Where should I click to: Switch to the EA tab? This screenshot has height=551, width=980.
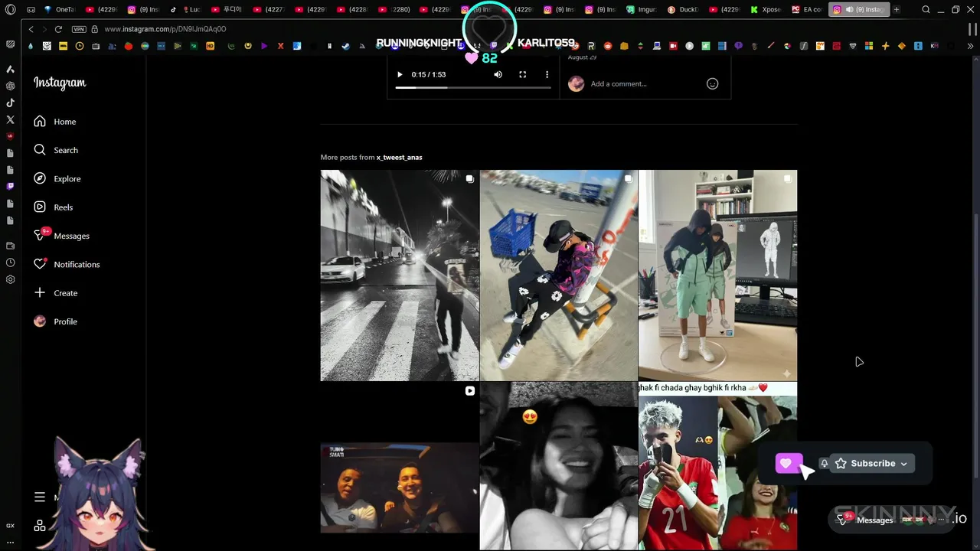(x=806, y=10)
